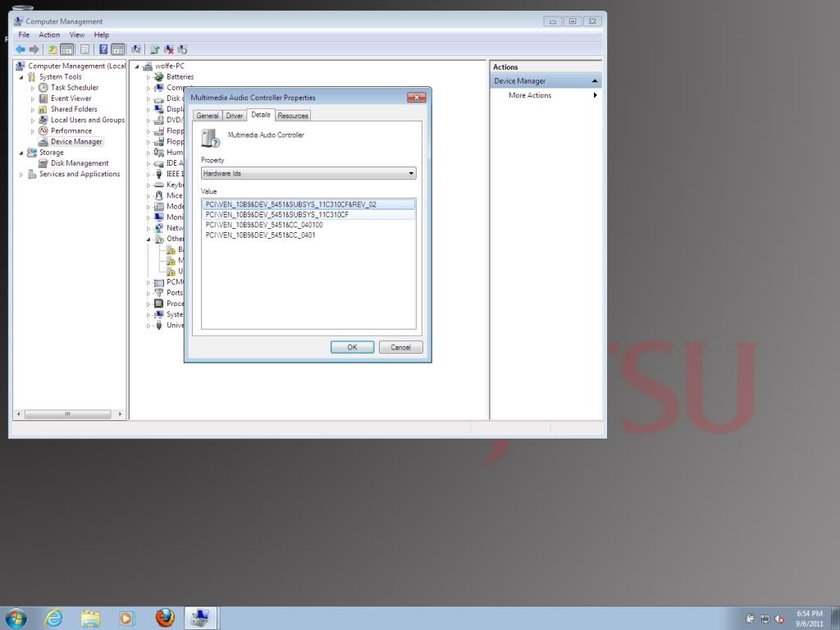Click the left pane horizontal scrollbar
This screenshot has width=840, height=630.
pyautogui.click(x=68, y=414)
